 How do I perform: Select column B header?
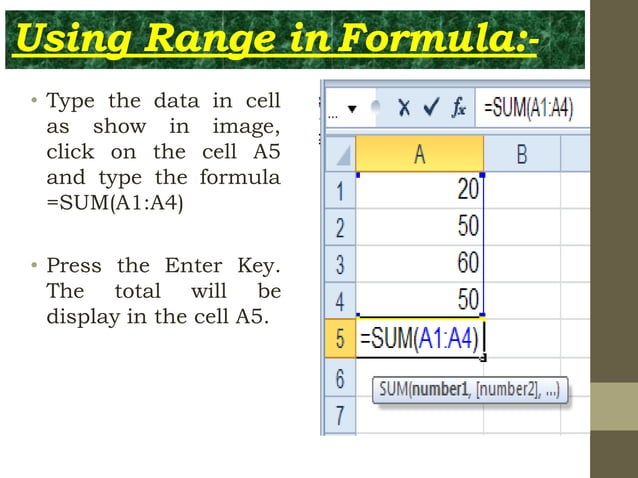[x=522, y=154]
